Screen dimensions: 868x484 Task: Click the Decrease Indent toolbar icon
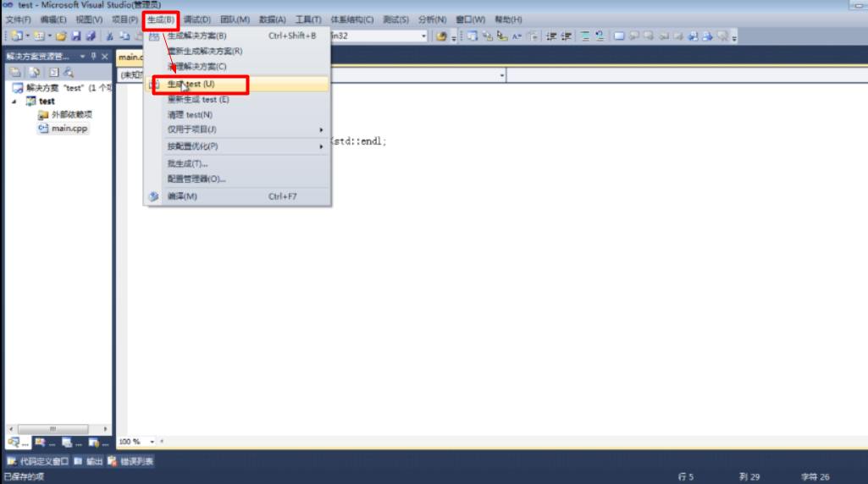[x=551, y=36]
